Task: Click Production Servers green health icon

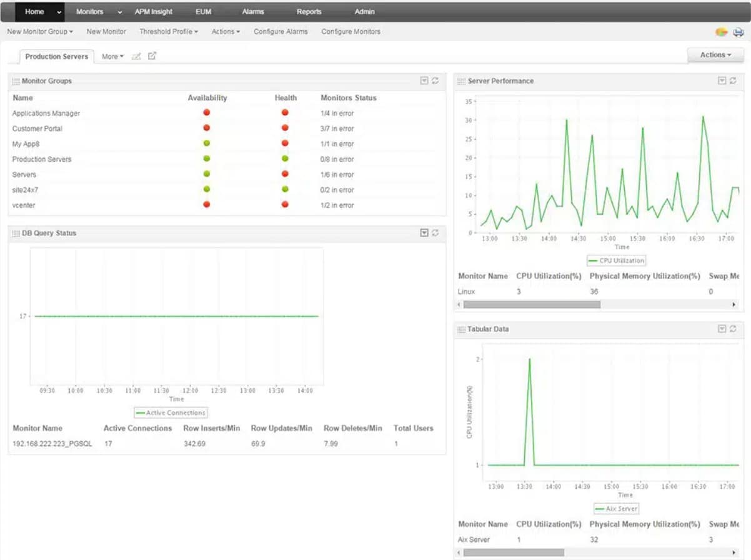Action: coord(285,158)
